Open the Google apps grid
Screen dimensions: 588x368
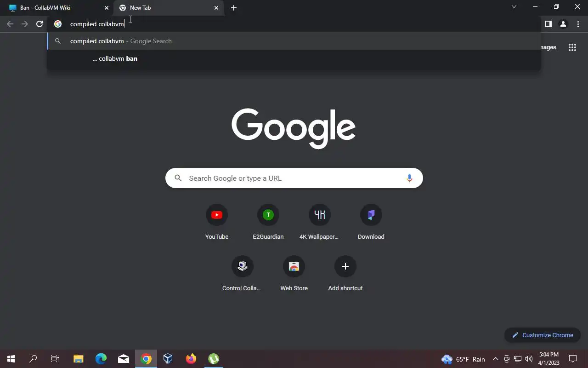(x=572, y=47)
